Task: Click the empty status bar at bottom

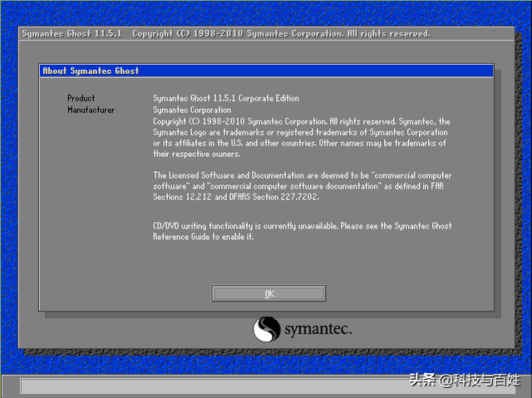Action: point(266,386)
